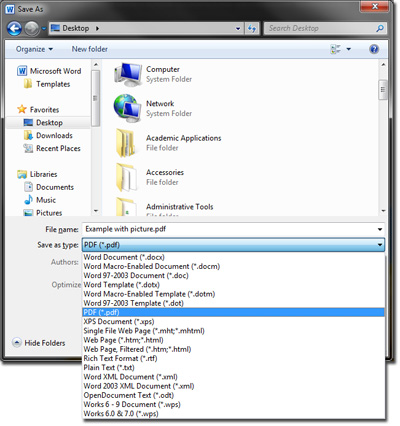Screen dimensions: 400x426
Task: Choose Works 6 - 9 Document (*.wps)
Action: (233, 405)
